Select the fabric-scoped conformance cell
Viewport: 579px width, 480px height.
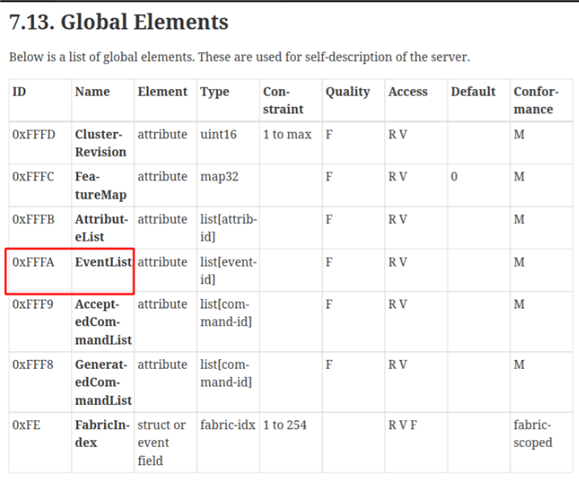tap(541, 443)
